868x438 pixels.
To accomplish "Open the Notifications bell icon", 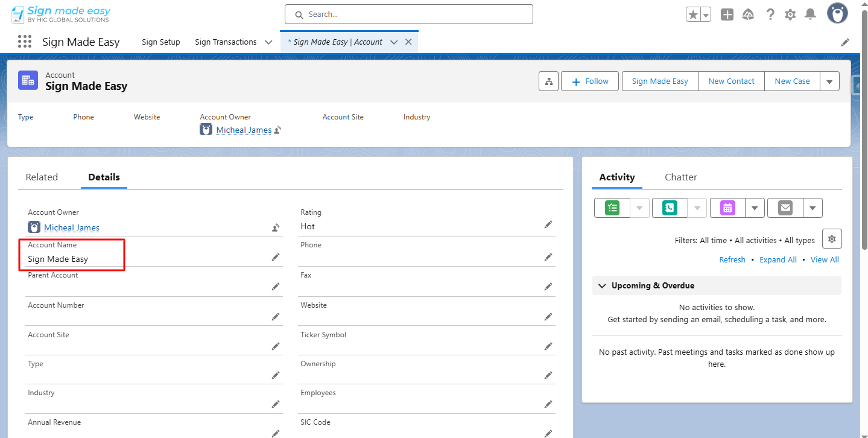I will coord(811,14).
